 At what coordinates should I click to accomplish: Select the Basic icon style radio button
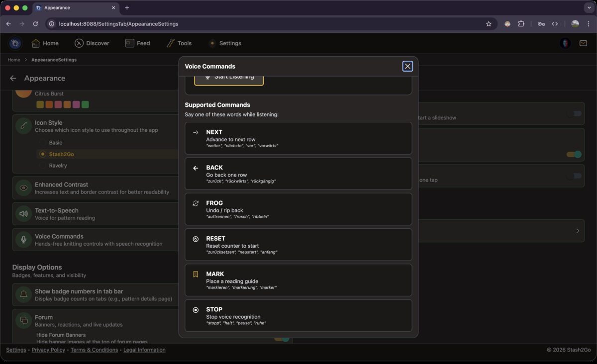click(x=42, y=142)
